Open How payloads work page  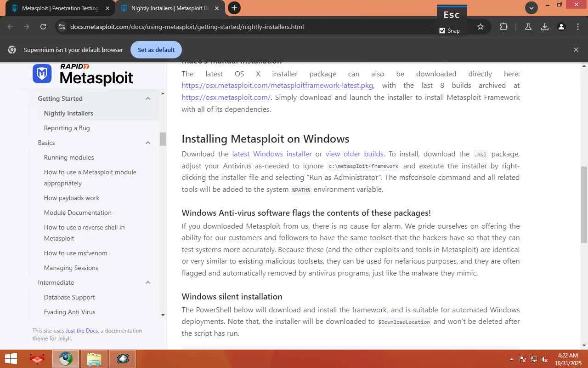[x=72, y=198]
